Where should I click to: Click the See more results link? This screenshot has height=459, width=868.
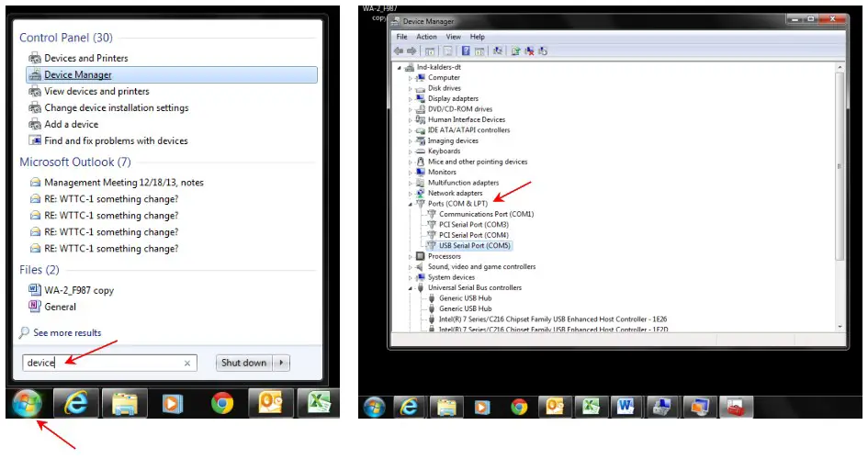tap(67, 333)
